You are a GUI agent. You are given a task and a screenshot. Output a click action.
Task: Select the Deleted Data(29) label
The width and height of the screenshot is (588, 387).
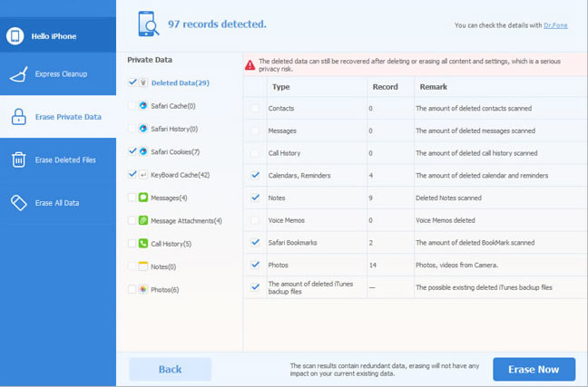[x=181, y=82]
